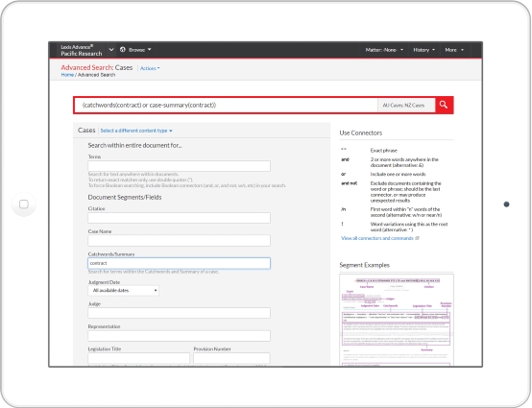532x408 pixels.
Task: Go to the Home breadcrumb link
Action: pos(67,75)
